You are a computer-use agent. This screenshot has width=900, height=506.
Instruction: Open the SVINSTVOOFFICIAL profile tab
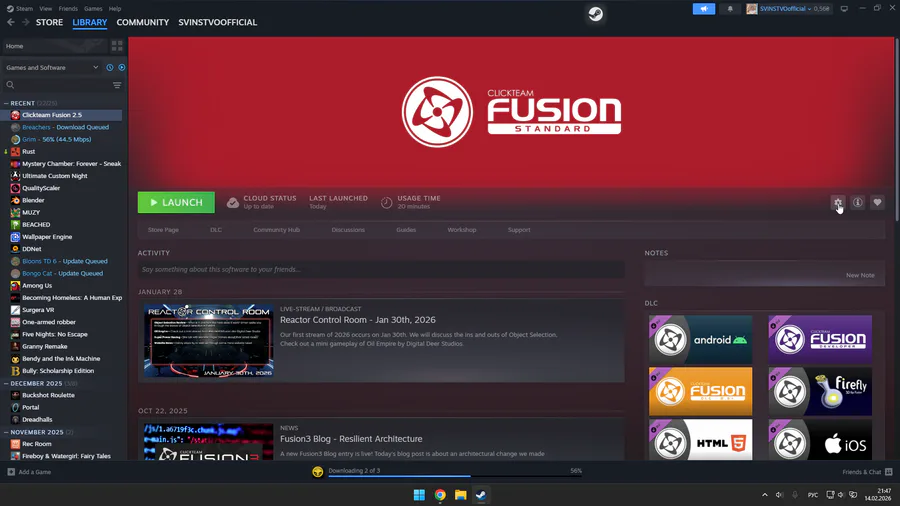pyautogui.click(x=218, y=22)
